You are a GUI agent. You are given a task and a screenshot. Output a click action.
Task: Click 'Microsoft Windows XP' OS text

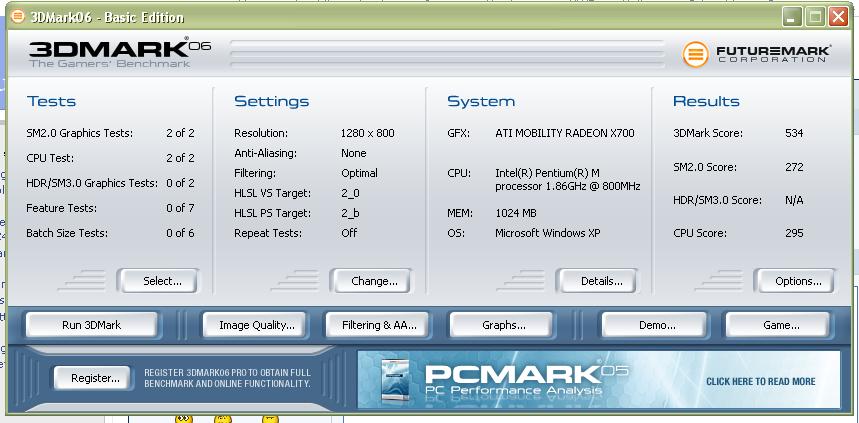click(548, 233)
